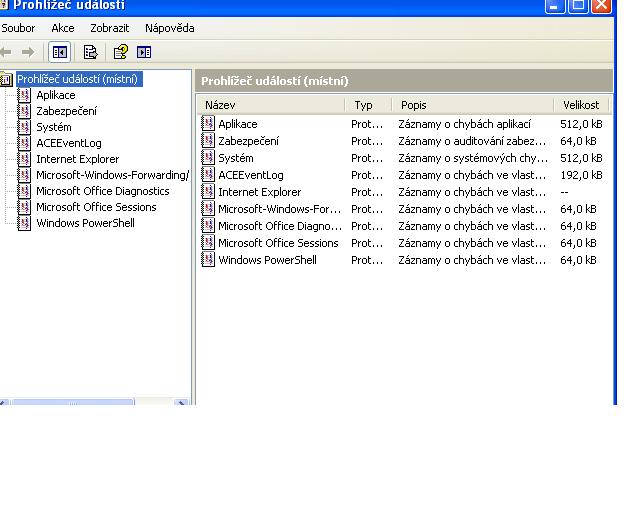
Task: Select the Aplikace name in list
Action: click(x=238, y=124)
